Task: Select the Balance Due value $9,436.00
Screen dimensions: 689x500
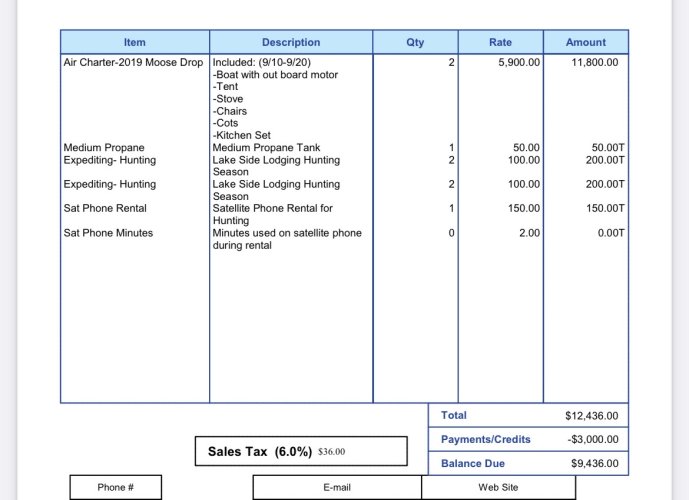Action: point(594,464)
